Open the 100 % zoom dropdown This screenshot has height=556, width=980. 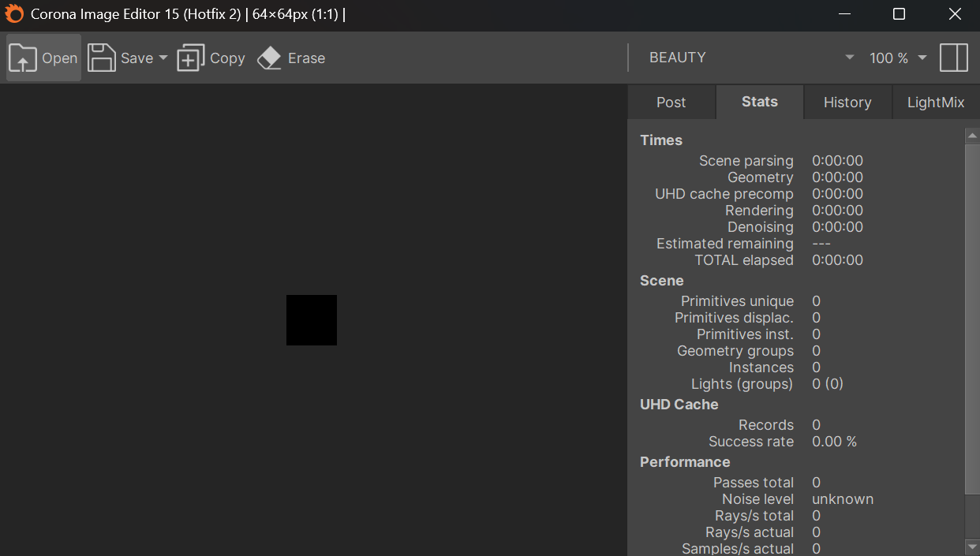click(898, 58)
